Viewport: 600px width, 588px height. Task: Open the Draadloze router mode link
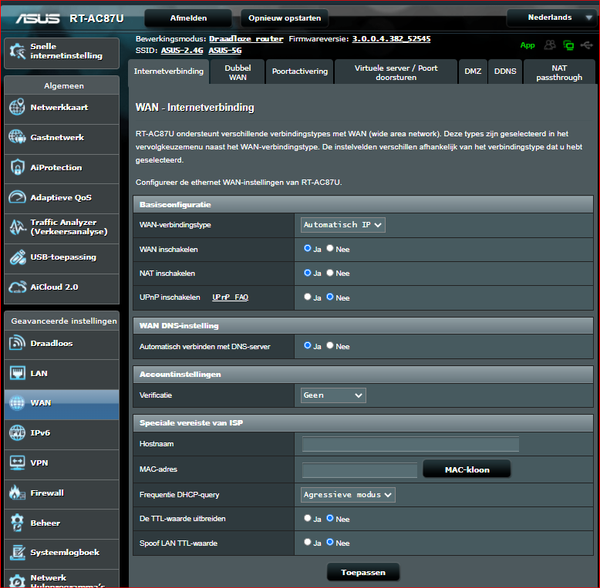pyautogui.click(x=246, y=39)
